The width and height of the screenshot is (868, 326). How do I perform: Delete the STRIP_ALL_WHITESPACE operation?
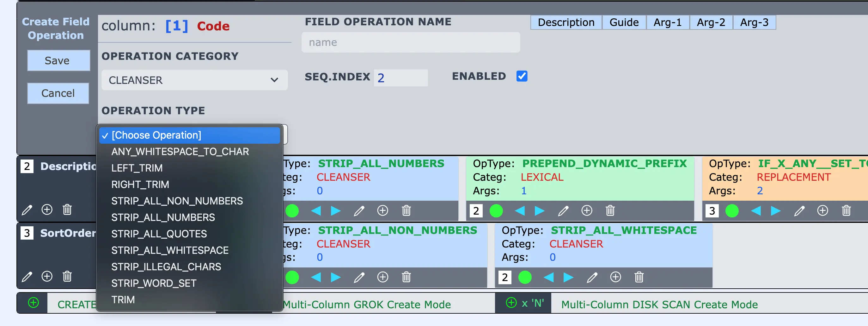coord(639,277)
